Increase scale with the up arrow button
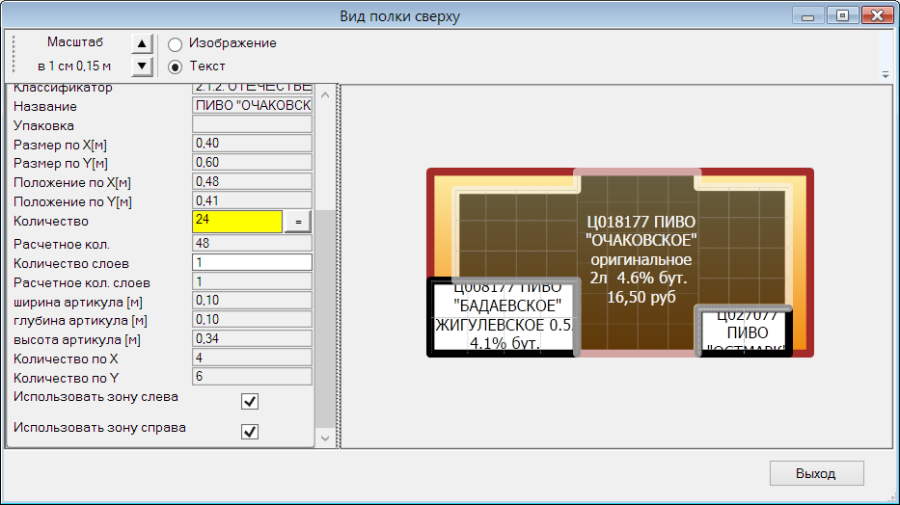The image size is (900, 505). pyautogui.click(x=142, y=44)
